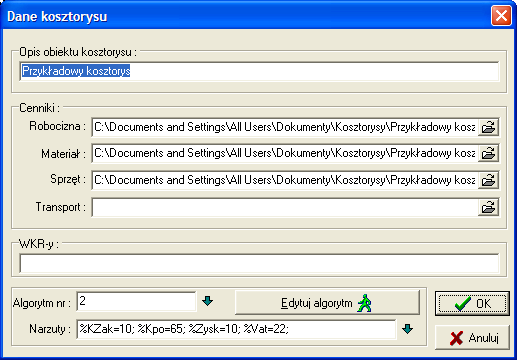
Task: Click the Sprzęt label
Action: click(68, 179)
